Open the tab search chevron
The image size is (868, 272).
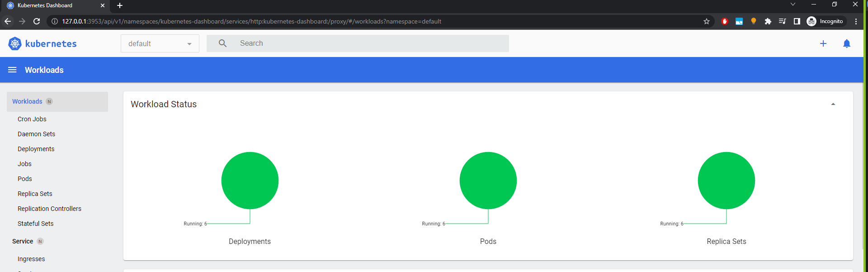[x=793, y=5]
